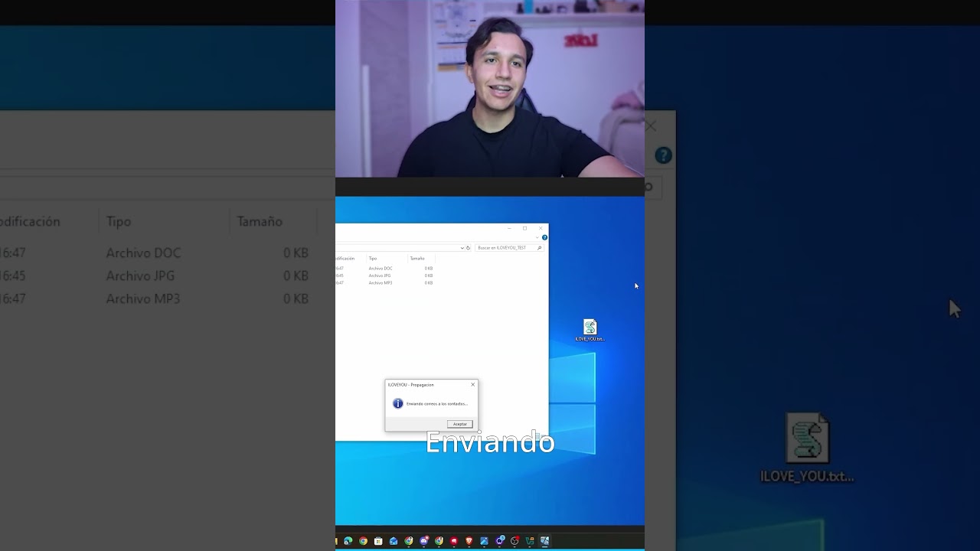Select the 'Archivo MP3' row in the sharp Explorer window
Image resolution: width=980 pixels, height=551 pixels.
pos(384,283)
